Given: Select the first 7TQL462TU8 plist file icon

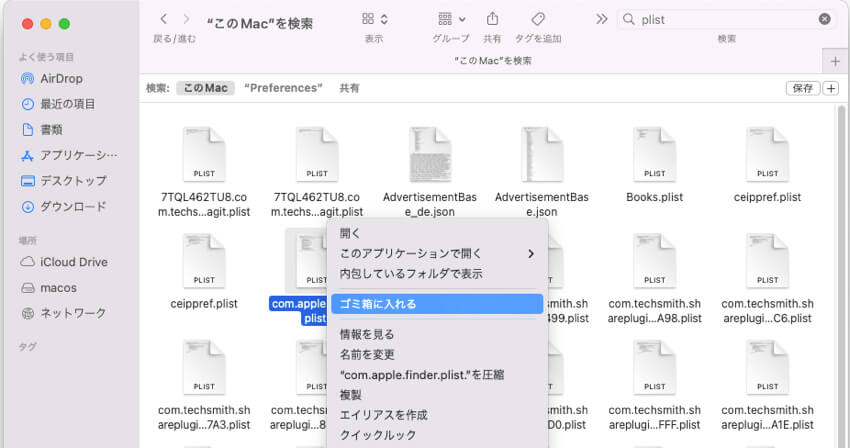Looking at the screenshot, I should (x=204, y=155).
